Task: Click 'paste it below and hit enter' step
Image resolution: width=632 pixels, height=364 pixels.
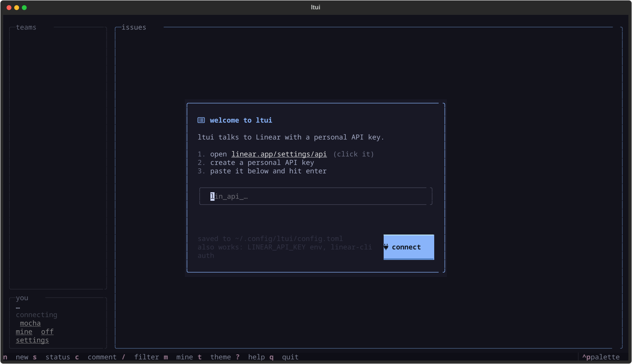Action: pos(268,171)
